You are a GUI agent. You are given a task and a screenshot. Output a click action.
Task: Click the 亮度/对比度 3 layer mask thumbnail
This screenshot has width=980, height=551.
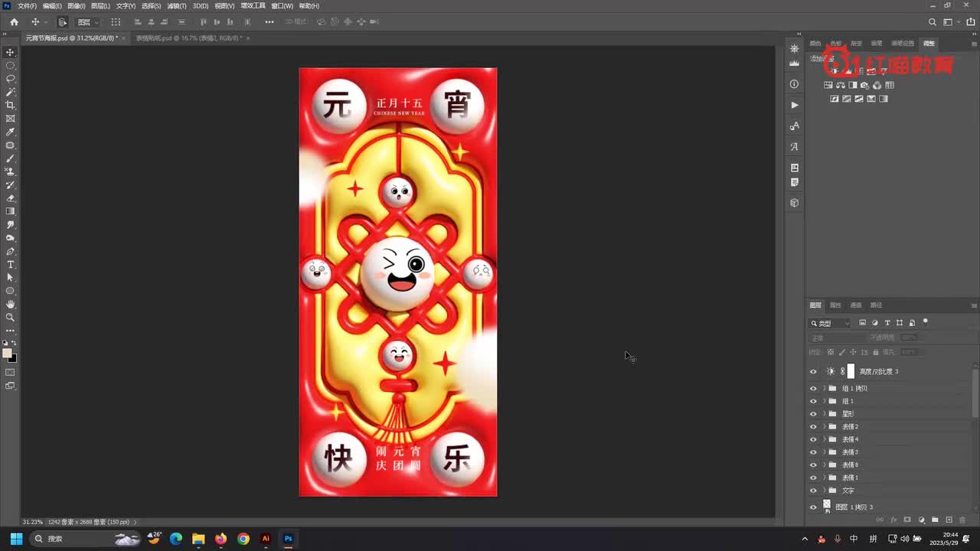point(851,371)
